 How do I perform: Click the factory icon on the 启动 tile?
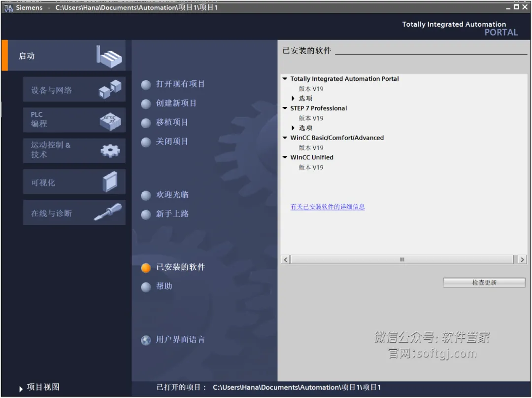109,56
